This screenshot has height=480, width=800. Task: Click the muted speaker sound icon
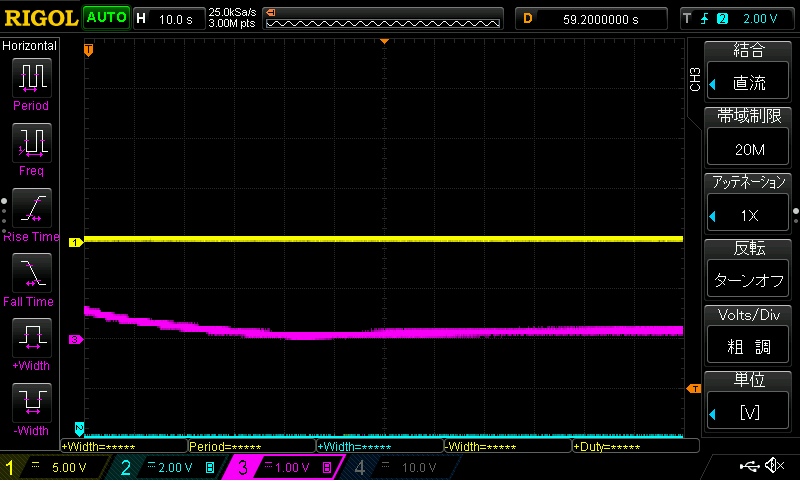pyautogui.click(x=774, y=465)
